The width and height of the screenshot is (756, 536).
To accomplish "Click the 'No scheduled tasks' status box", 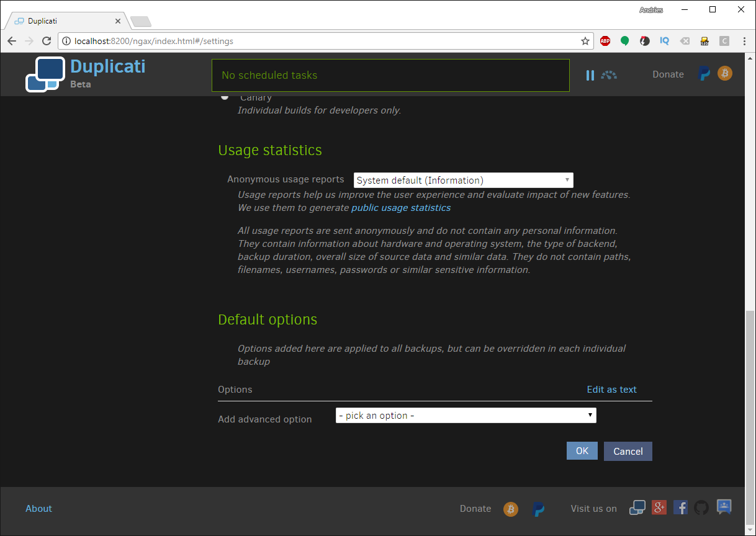I will point(390,75).
